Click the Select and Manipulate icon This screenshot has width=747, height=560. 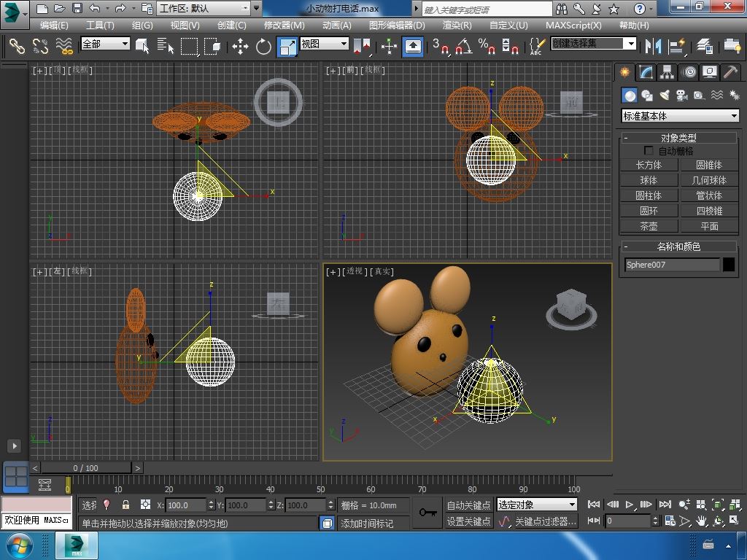(x=390, y=46)
